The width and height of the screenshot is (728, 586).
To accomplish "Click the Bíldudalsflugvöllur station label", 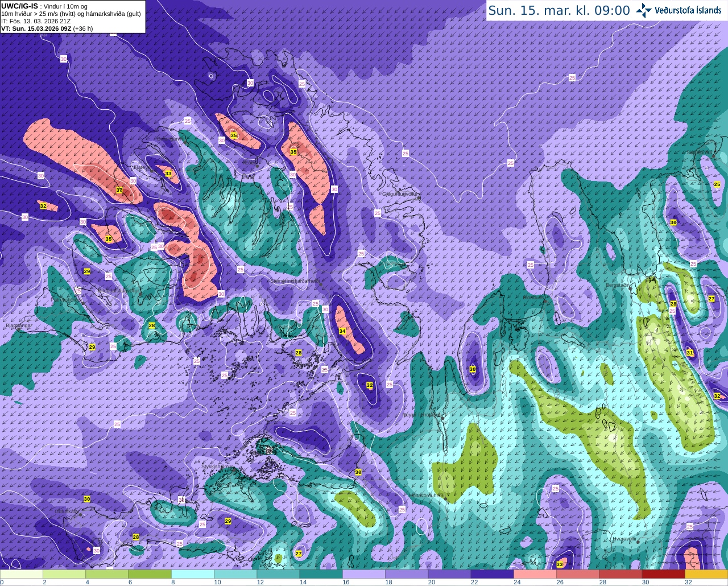I will [x=119, y=290].
